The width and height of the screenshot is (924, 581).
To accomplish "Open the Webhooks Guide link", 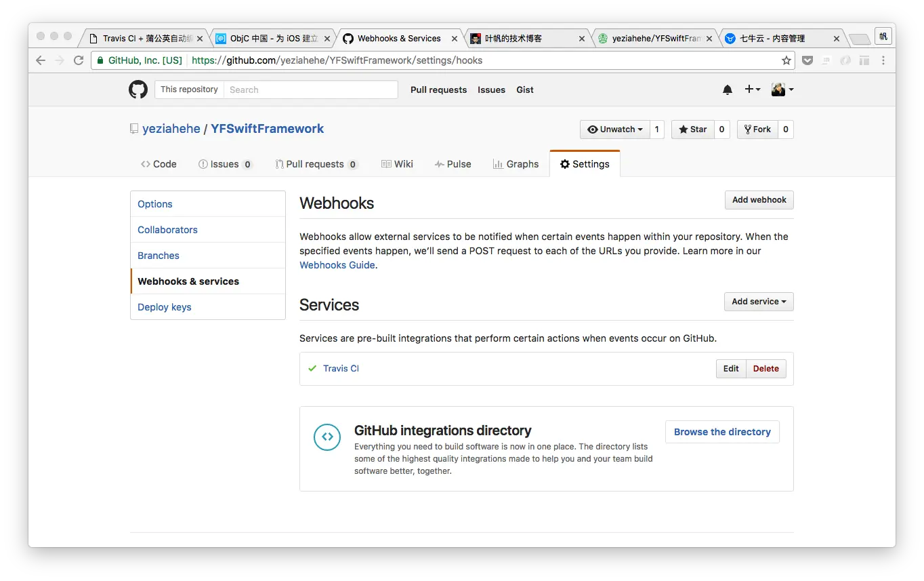I will click(337, 265).
